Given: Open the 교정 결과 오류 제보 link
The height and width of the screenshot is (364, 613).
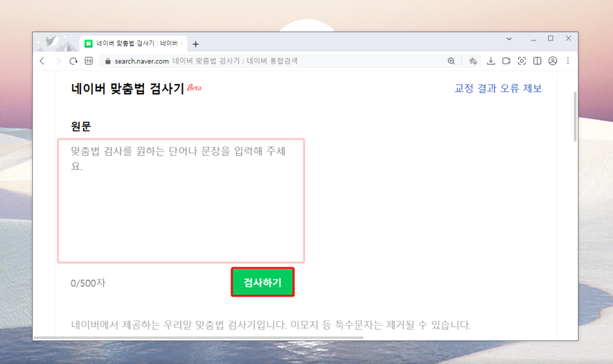Looking at the screenshot, I should (498, 88).
